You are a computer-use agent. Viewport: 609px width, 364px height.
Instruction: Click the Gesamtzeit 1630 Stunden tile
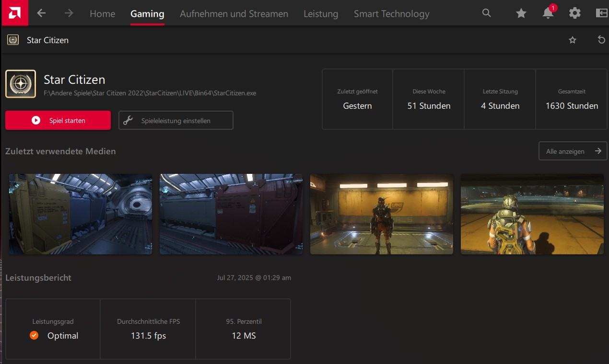click(572, 99)
